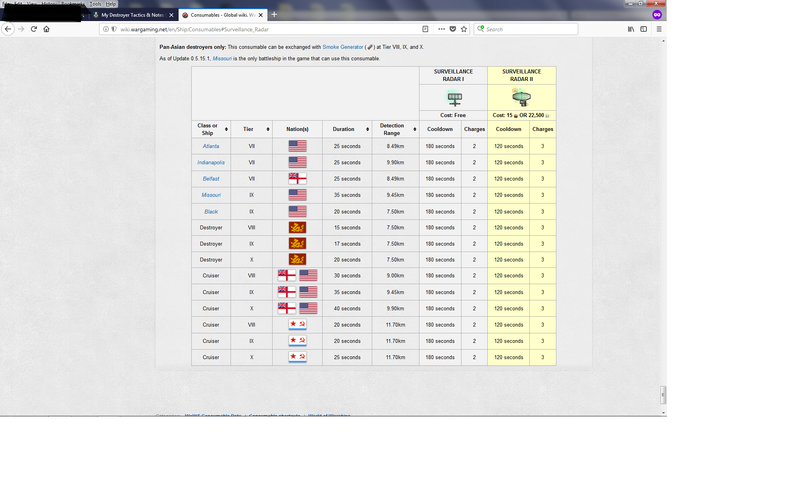Image resolution: width=800 pixels, height=500 pixels.
Task: Open the Smoke Generator link
Action: [x=342, y=47]
